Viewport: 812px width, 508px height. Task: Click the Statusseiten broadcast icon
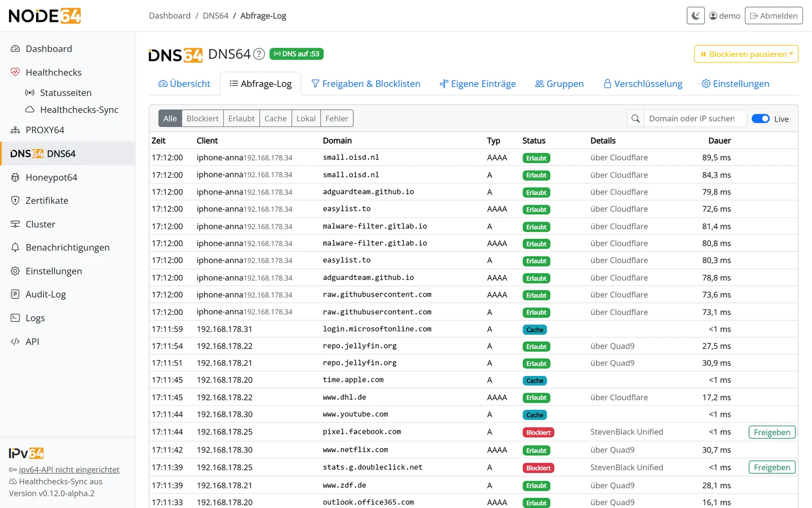point(30,93)
